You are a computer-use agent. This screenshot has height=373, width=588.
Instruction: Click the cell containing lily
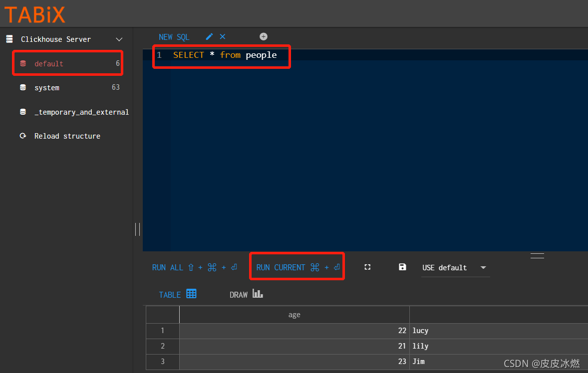pyautogui.click(x=499, y=346)
